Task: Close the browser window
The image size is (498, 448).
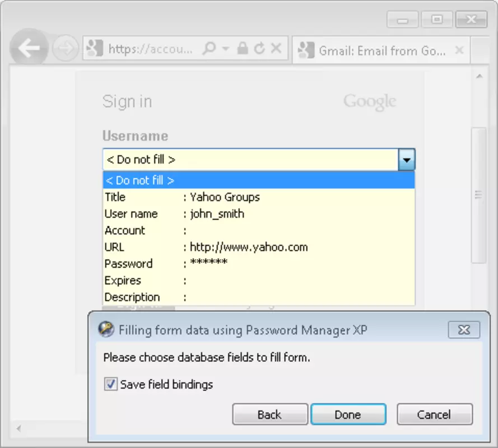Action: coord(471,20)
